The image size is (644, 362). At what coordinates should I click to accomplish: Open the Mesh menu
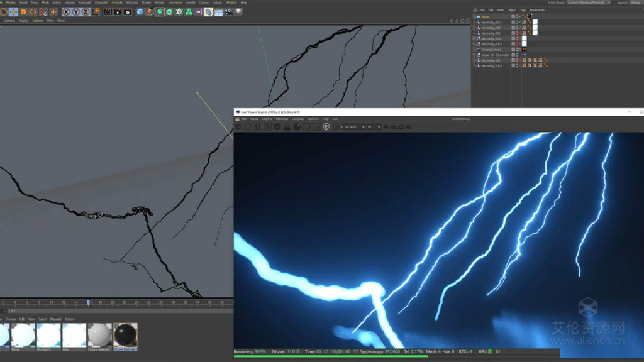pos(45,3)
